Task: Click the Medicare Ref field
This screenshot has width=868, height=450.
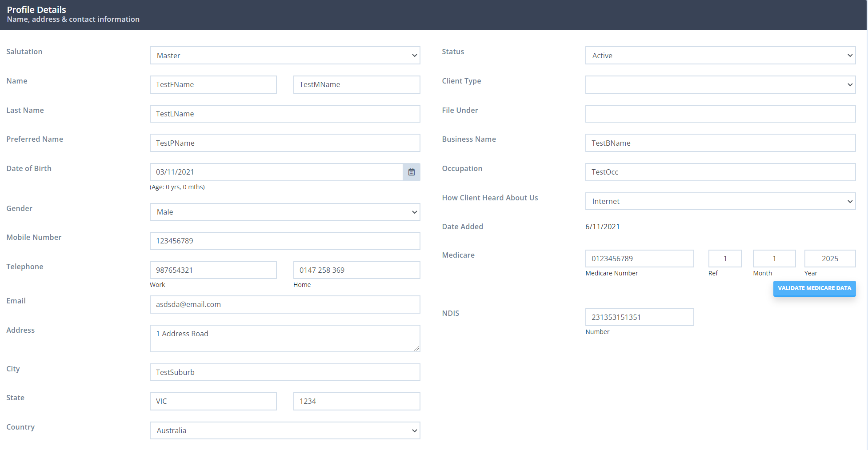Action: coord(725,259)
